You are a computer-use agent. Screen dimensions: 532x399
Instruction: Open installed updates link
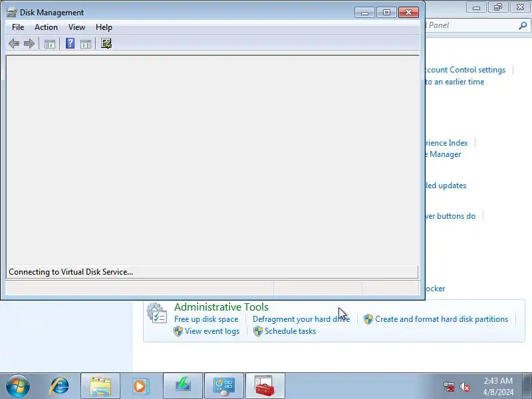tap(446, 186)
